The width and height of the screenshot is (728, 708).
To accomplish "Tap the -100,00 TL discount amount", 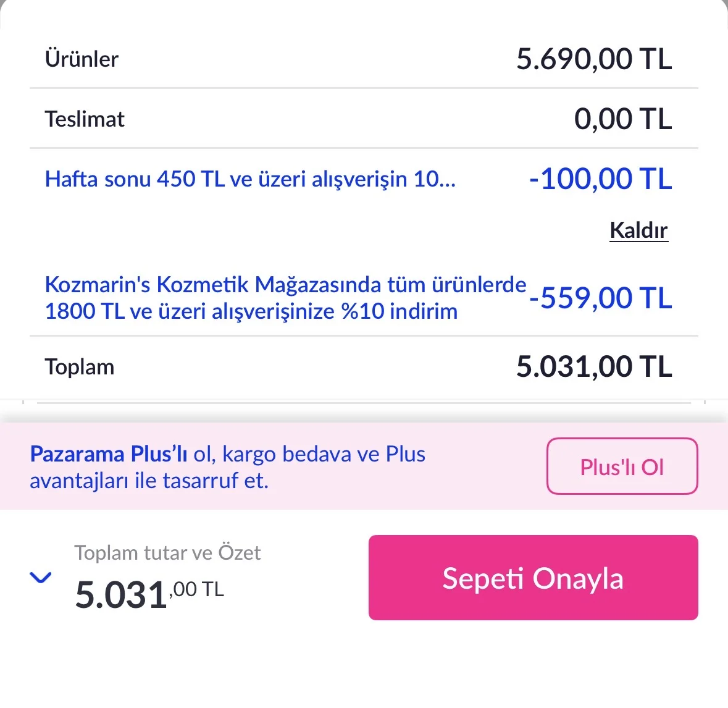I will [600, 179].
